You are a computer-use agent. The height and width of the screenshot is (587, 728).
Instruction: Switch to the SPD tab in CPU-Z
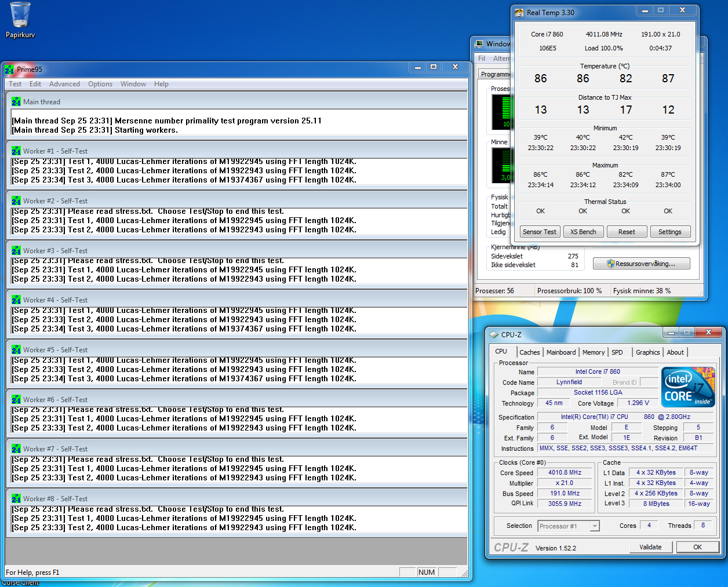pyautogui.click(x=617, y=352)
